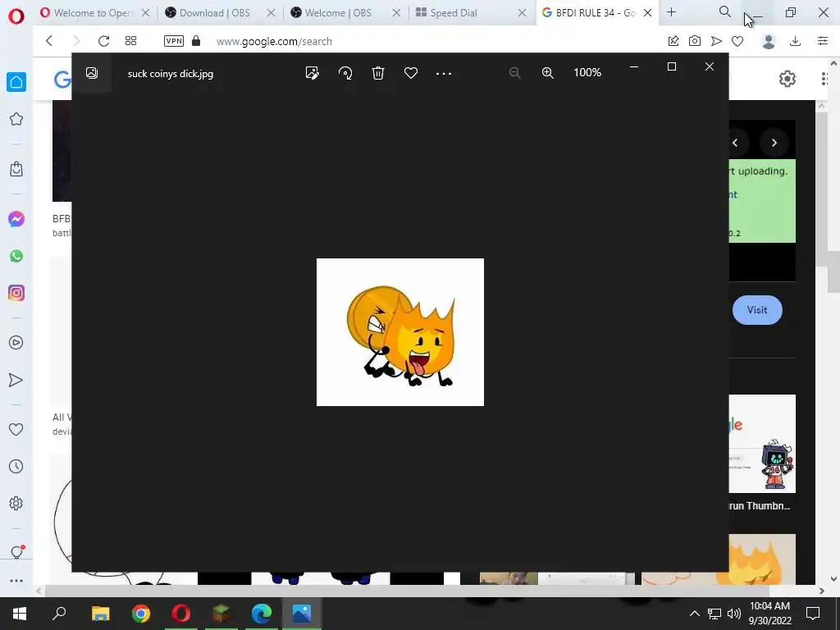840x630 pixels.
Task: Click the Opera search tabs magnifier icon
Action: (725, 11)
